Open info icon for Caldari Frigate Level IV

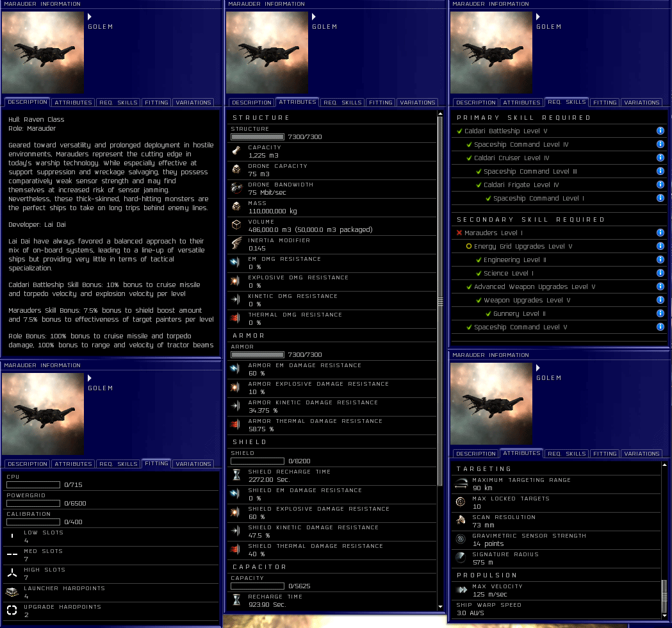pyautogui.click(x=660, y=185)
